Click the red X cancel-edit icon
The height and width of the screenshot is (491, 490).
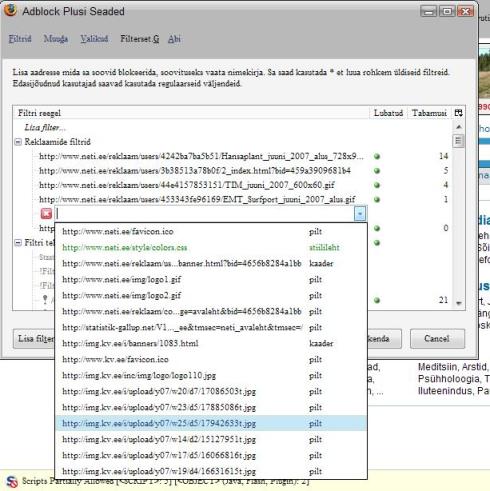point(46,214)
